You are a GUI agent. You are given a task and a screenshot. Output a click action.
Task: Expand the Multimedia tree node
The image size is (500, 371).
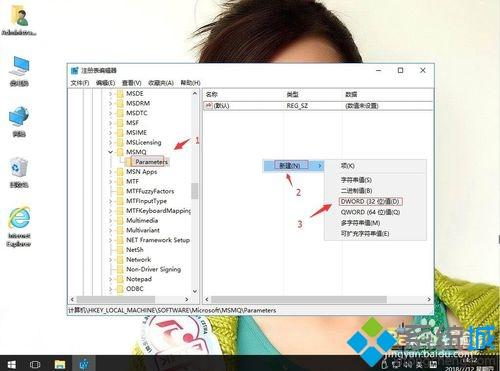(x=111, y=220)
